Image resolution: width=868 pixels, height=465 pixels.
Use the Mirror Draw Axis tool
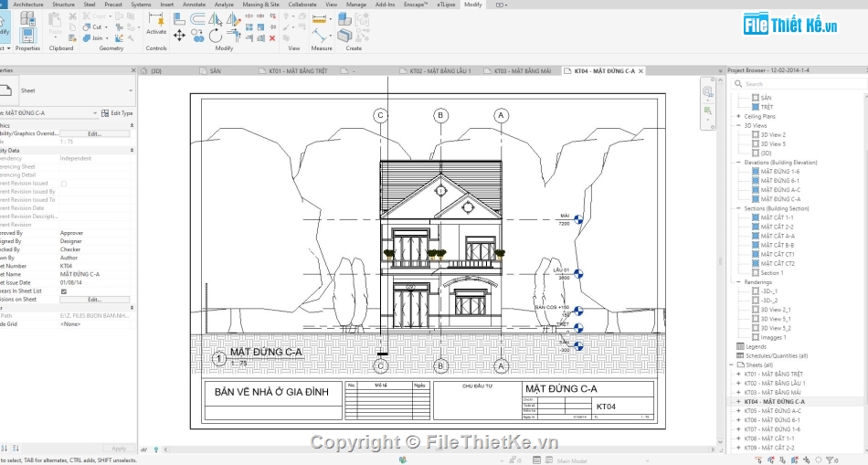[x=234, y=19]
